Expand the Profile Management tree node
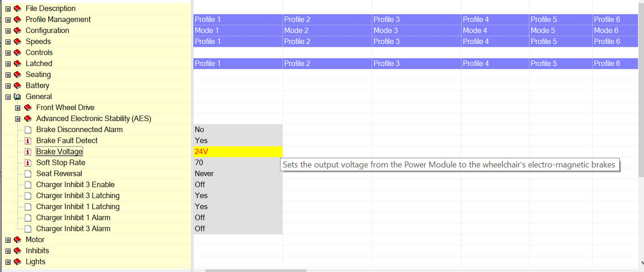644x272 pixels. pos(8,20)
